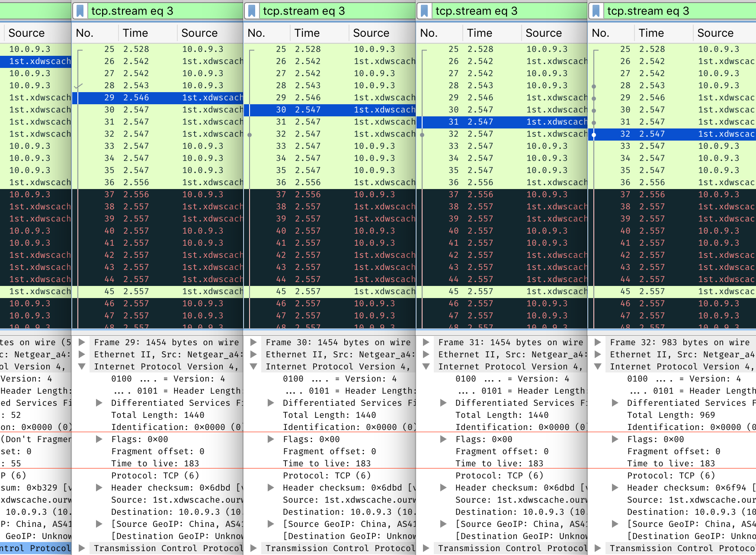756x555 pixels.
Task: Click the related-packet dot beside packet 32 under highlighted packet 31
Action: point(422,135)
